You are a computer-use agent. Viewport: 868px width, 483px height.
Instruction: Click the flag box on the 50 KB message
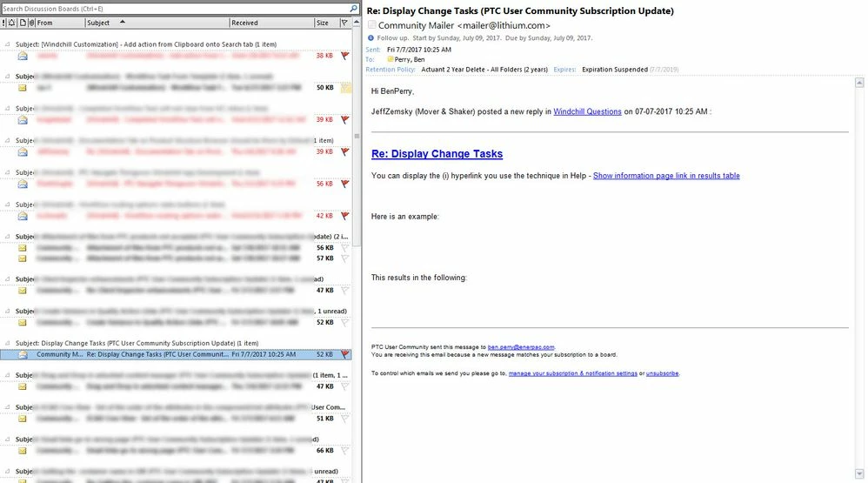(345, 88)
